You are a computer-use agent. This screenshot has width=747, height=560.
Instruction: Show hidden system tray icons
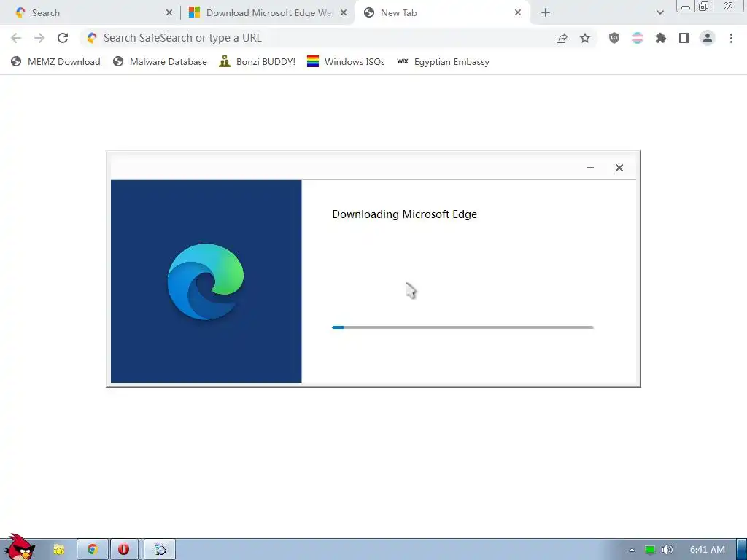(x=632, y=550)
